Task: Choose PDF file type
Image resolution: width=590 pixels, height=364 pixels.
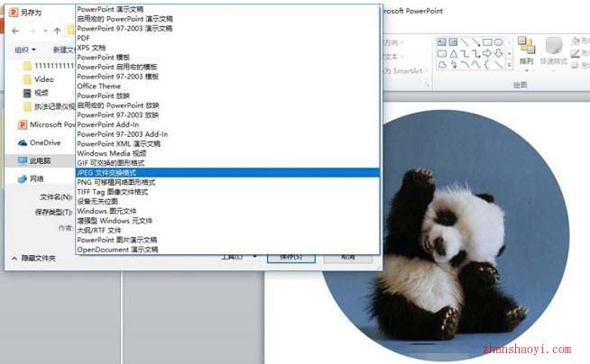Action: [227, 38]
